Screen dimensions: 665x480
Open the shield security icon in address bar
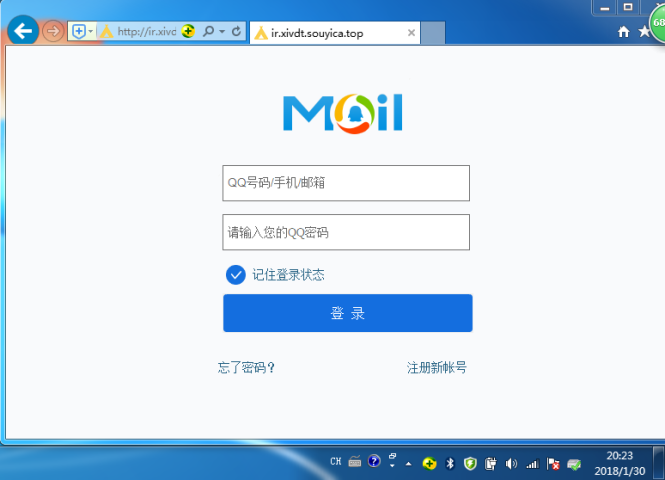(x=78, y=31)
